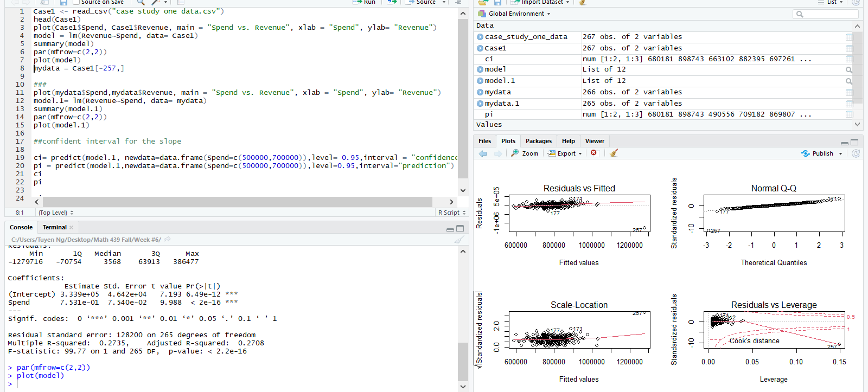Viewport: 868px width, 392px height.
Task: Close the Terminal tab
Action: point(72,228)
